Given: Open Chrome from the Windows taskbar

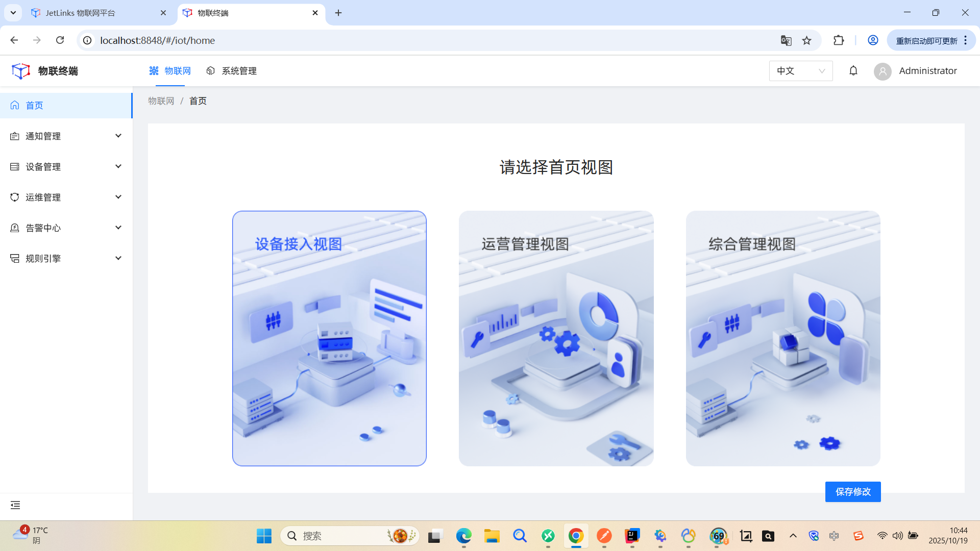Looking at the screenshot, I should click(576, 536).
